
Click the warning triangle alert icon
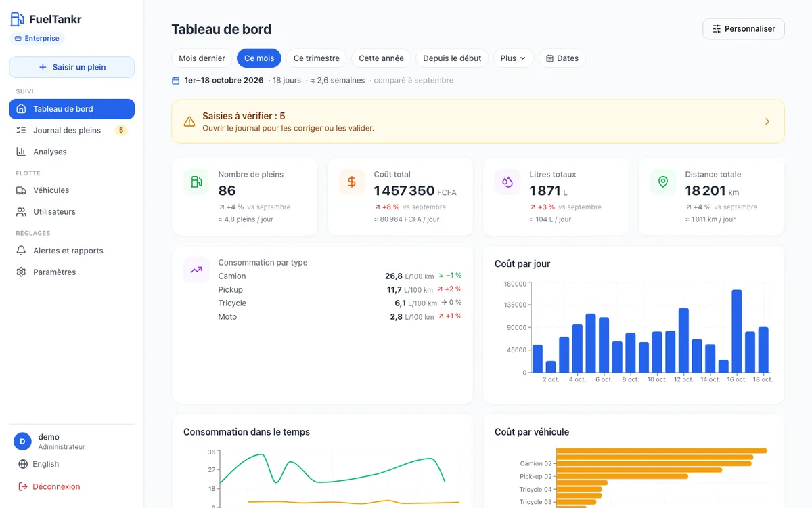click(189, 122)
